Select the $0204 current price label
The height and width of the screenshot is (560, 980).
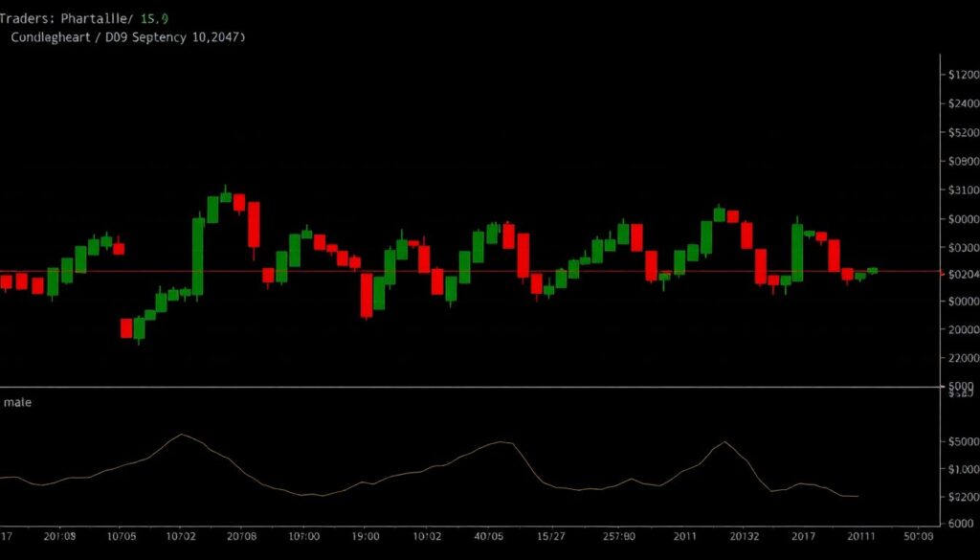(961, 274)
